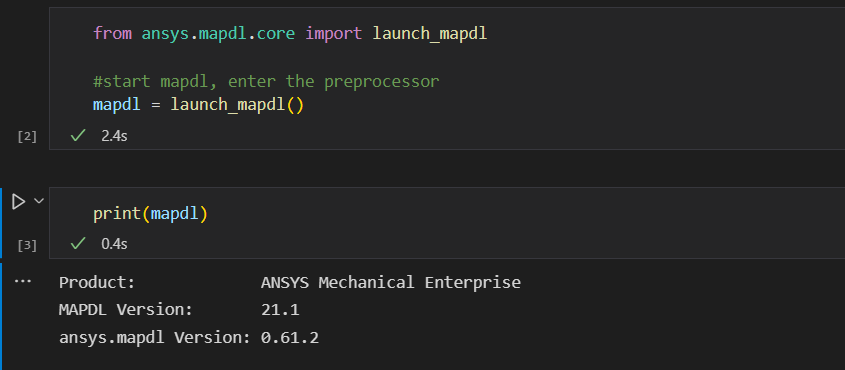Open the output actions ellipsis menu
Screen dimensions: 845x370
23,281
